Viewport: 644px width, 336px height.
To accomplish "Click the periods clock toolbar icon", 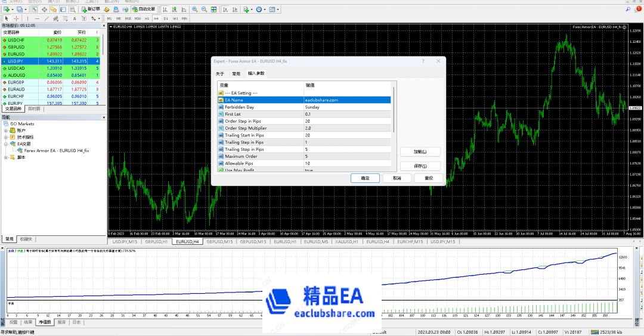I will pos(259,10).
